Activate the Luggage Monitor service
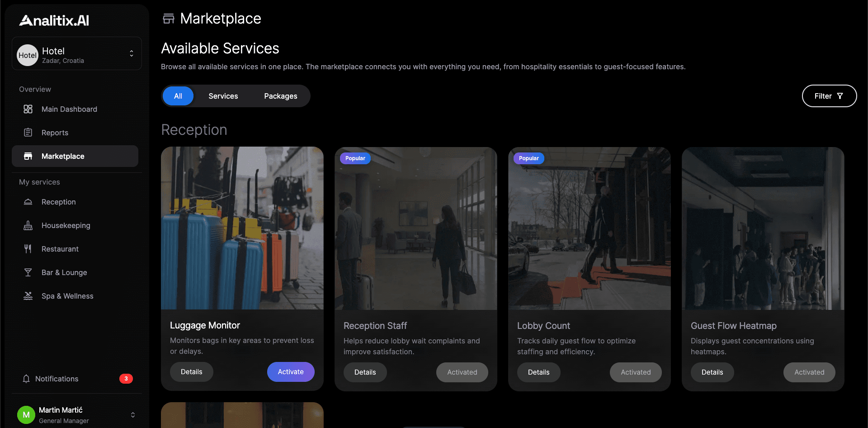Viewport: 868px width, 428px height. point(290,372)
